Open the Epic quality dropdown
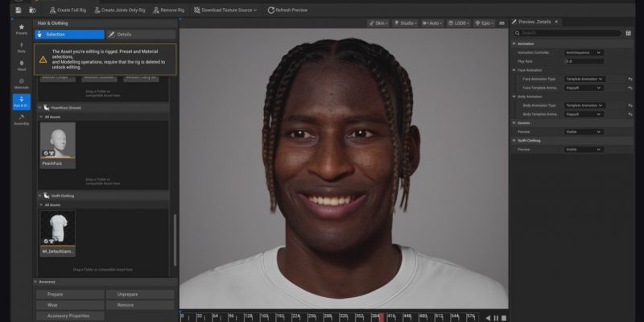Screen dimensions: 644x322 pos(485,23)
